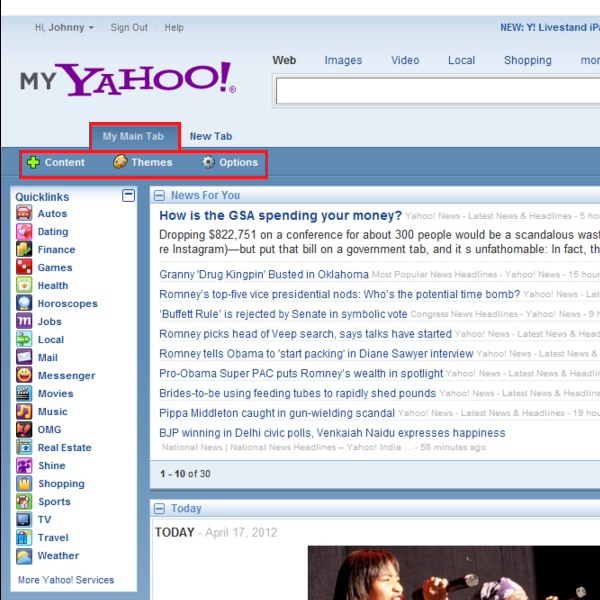This screenshot has width=600, height=600.
Task: Open More Yahoo! Services link
Action: click(66, 580)
